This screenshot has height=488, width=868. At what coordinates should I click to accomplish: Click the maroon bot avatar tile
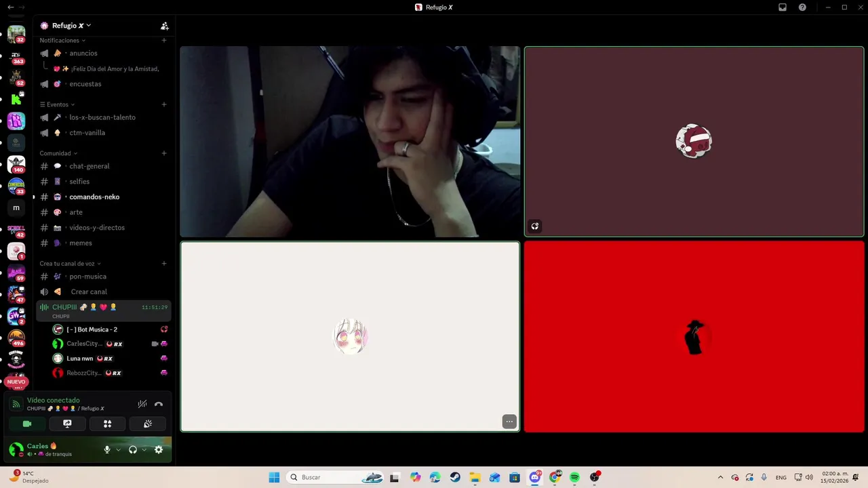pyautogui.click(x=694, y=142)
